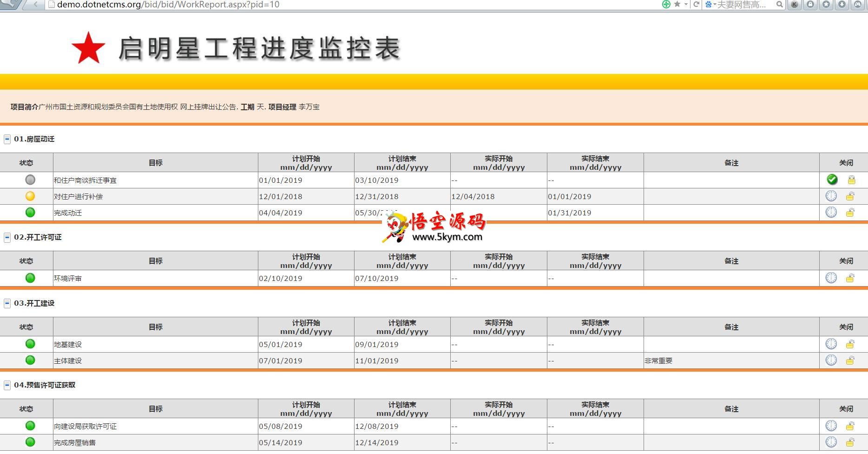
Task: Open dropdown arrow beside bookmark star
Action: (685, 5)
